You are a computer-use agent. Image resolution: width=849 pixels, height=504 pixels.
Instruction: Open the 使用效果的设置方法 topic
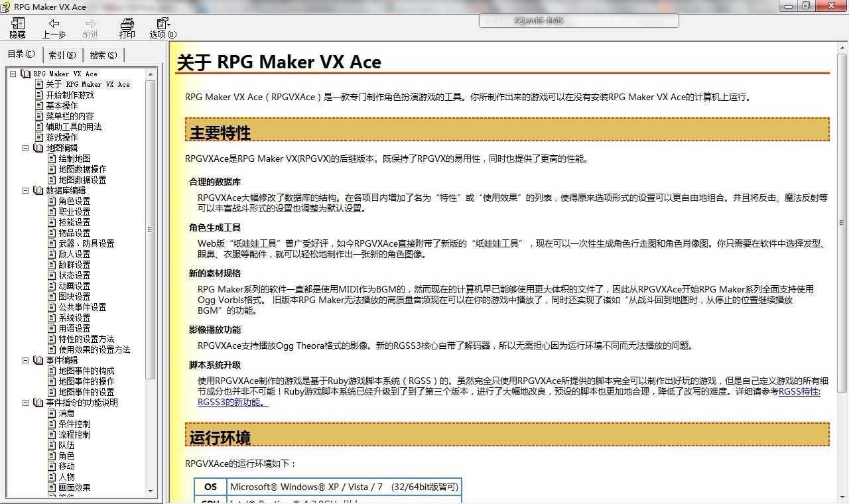(x=94, y=349)
